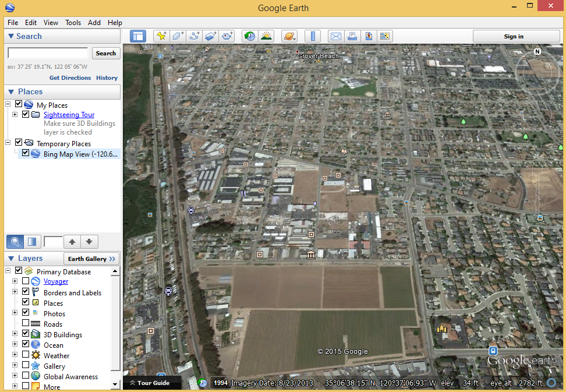Open the View menu
The width and height of the screenshot is (566, 392).
(x=51, y=22)
